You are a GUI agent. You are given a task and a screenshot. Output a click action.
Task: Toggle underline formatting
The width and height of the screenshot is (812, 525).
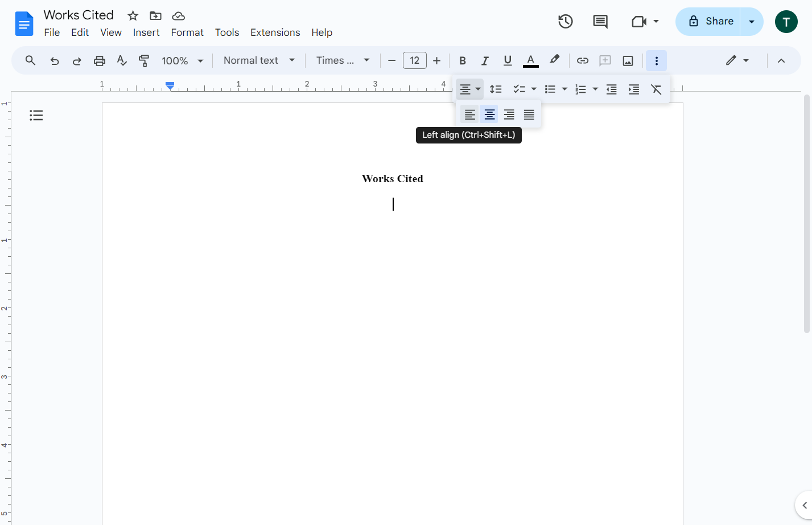point(508,61)
